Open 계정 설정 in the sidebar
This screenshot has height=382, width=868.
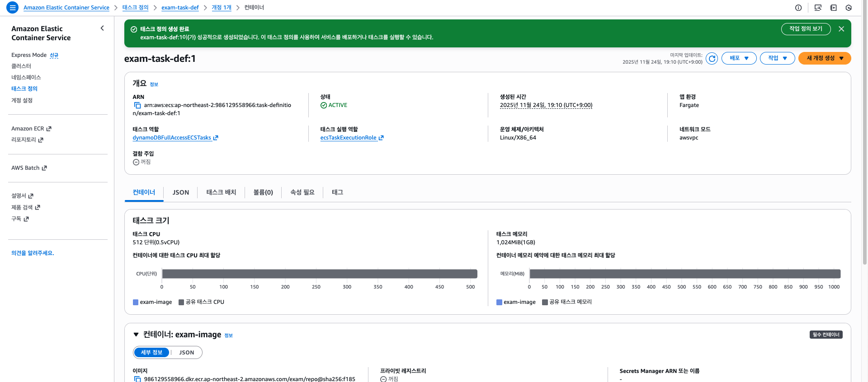(22, 100)
